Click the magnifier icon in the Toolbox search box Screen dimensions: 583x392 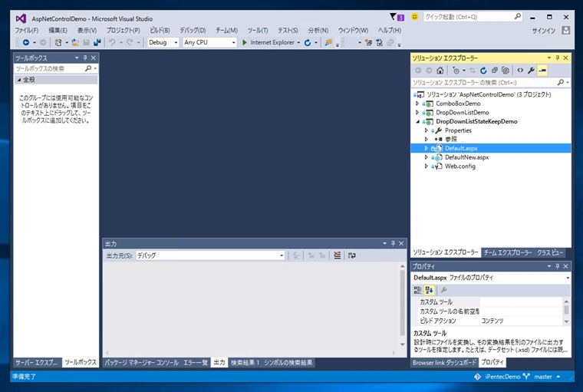click(x=88, y=68)
